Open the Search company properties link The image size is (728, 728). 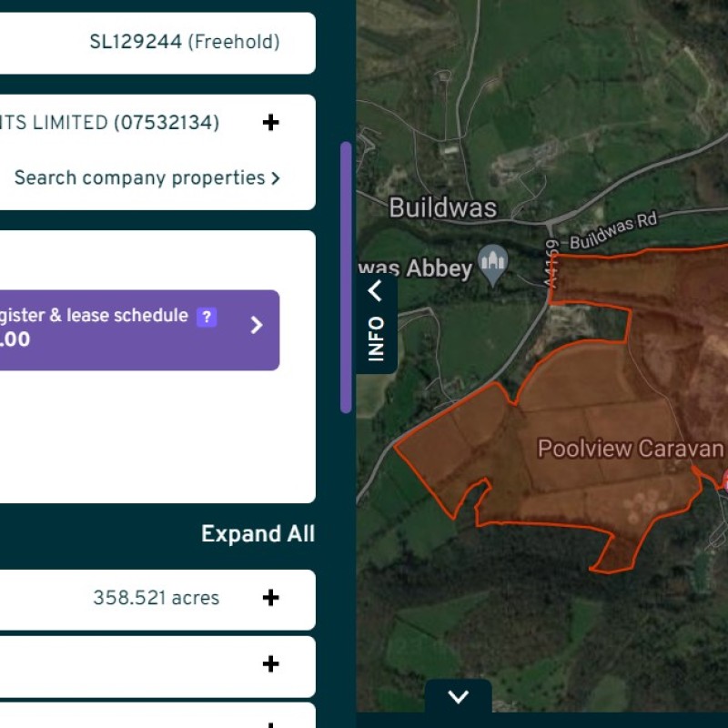[147, 178]
